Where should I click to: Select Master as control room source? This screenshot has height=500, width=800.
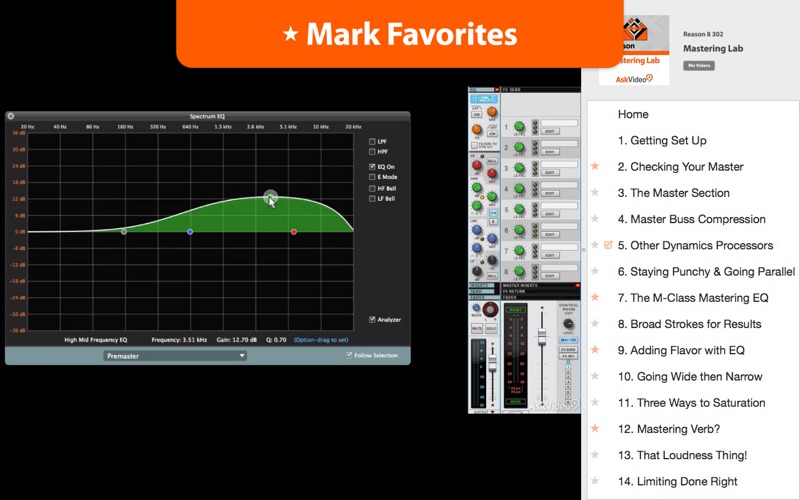pyautogui.click(x=568, y=340)
